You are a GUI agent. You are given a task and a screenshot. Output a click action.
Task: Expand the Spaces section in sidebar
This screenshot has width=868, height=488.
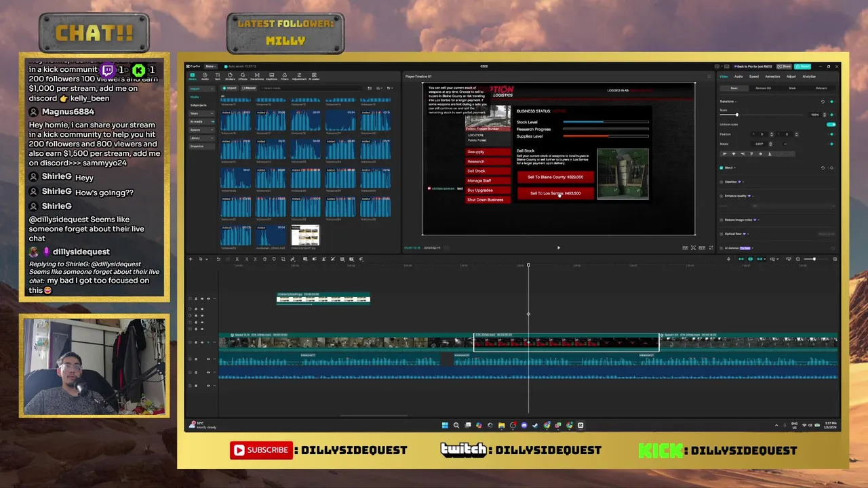click(201, 129)
